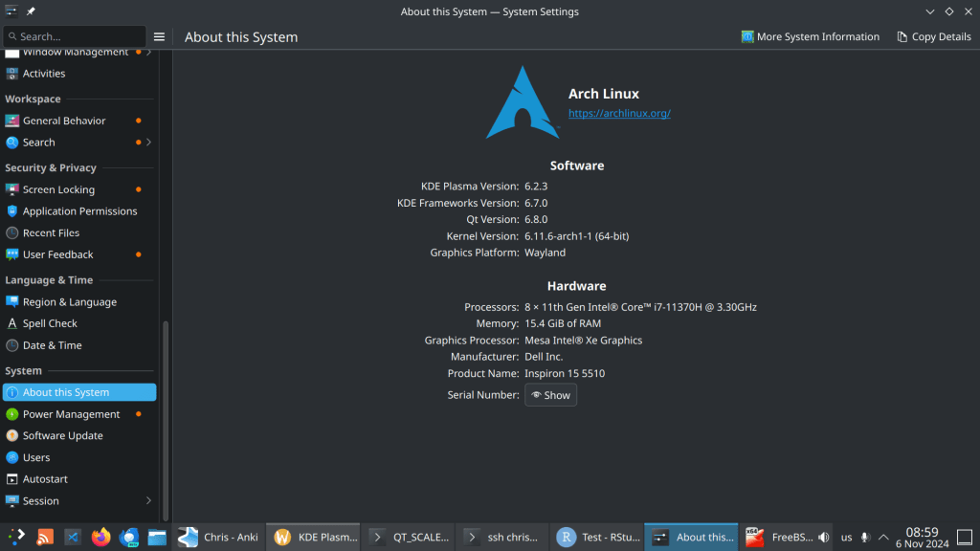This screenshot has height=551, width=980.
Task: Go to Region & Language settings
Action: (x=69, y=301)
